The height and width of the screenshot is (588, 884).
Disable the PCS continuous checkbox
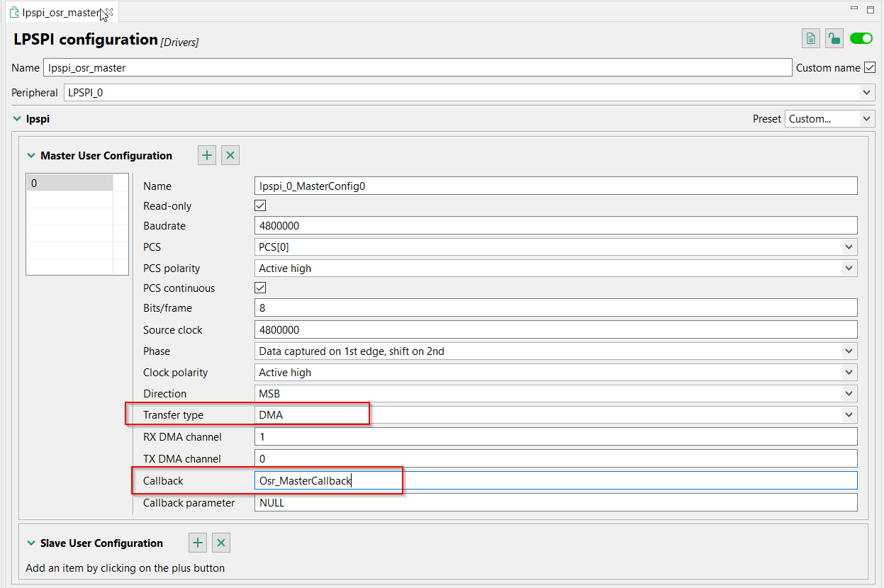[260, 288]
